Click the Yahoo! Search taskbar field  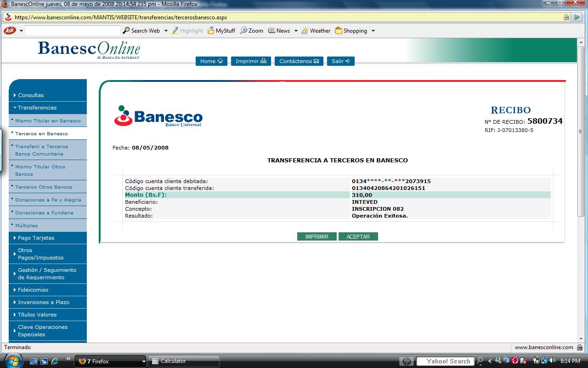click(x=445, y=361)
